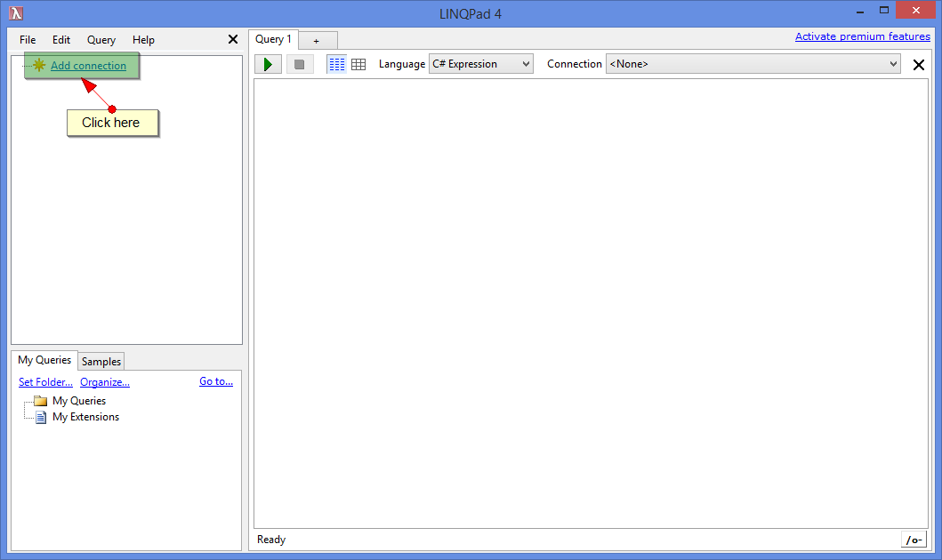
Task: Switch results to rich text view icon
Action: click(337, 64)
